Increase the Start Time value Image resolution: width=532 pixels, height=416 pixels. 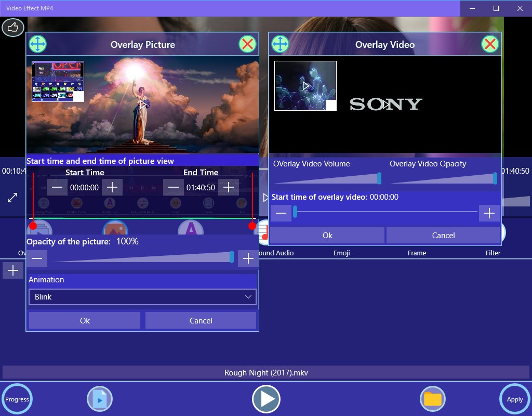click(x=112, y=187)
